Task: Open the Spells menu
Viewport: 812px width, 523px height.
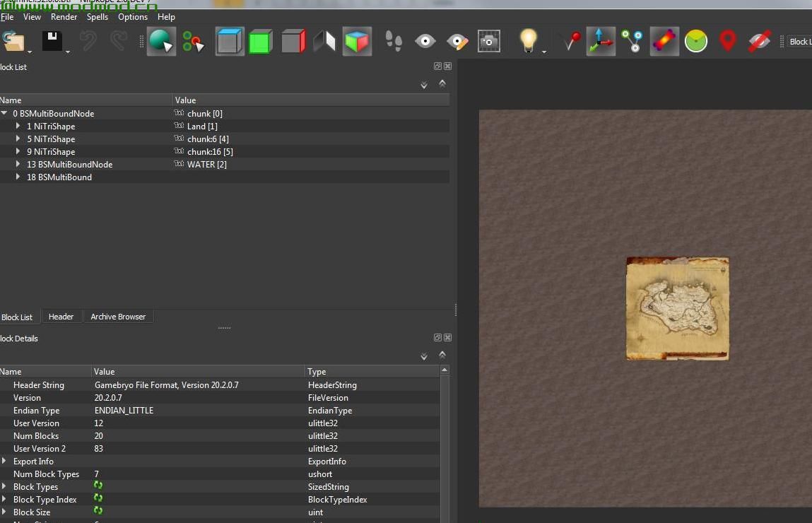Action: click(98, 16)
